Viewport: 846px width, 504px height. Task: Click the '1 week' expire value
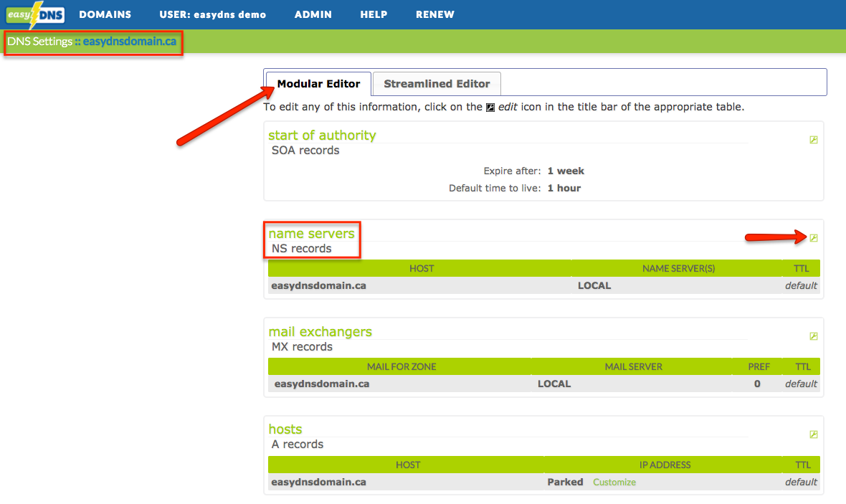pos(566,171)
